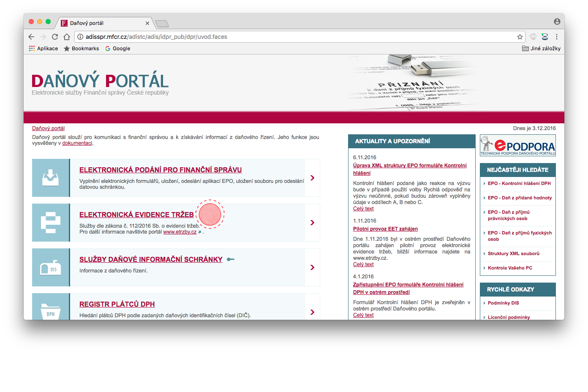588x392 pixels.
Task: Open EPO - Daň z přidané hodnoty
Action: pyautogui.click(x=520, y=198)
